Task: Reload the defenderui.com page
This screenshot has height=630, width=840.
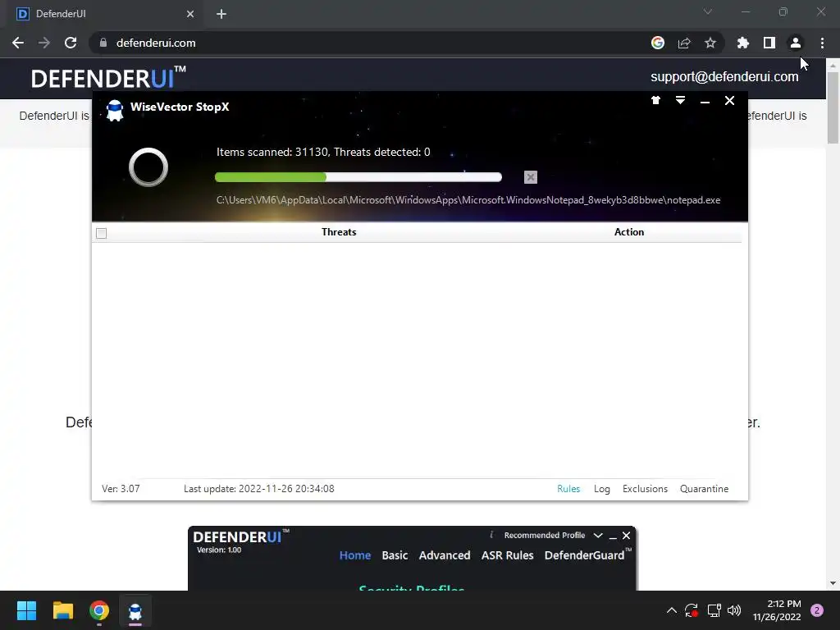Action: [x=71, y=43]
